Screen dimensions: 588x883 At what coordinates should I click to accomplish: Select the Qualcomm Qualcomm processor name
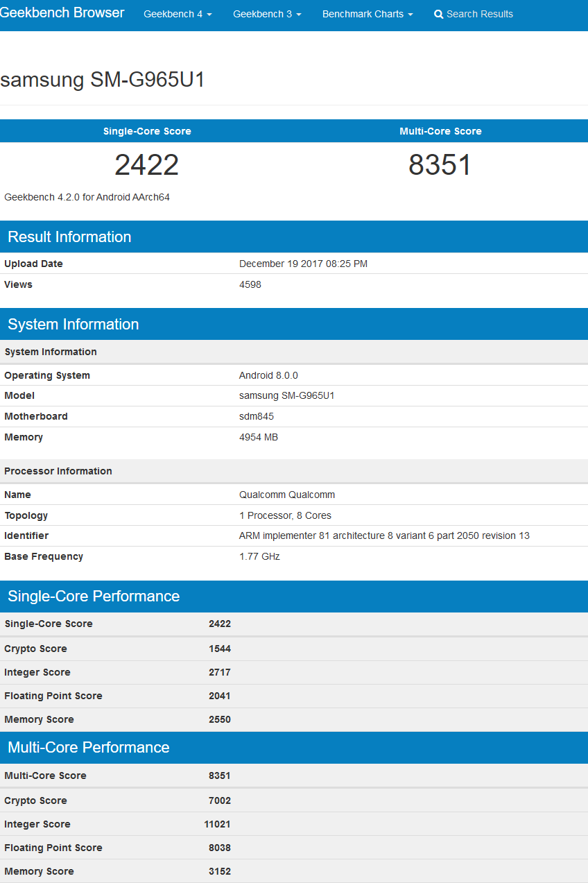point(287,495)
